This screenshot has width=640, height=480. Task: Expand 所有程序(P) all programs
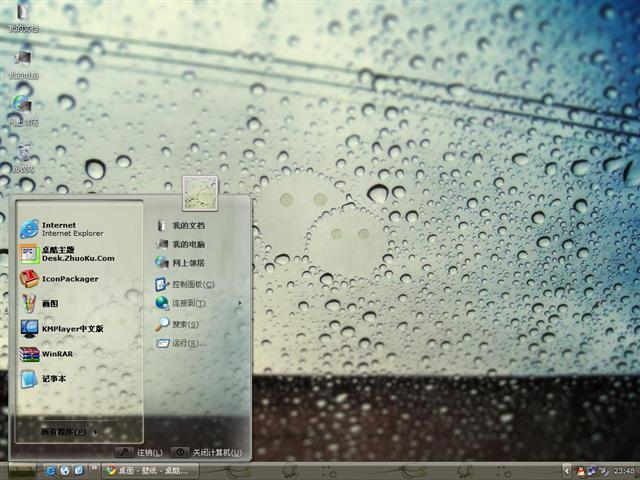pos(69,431)
